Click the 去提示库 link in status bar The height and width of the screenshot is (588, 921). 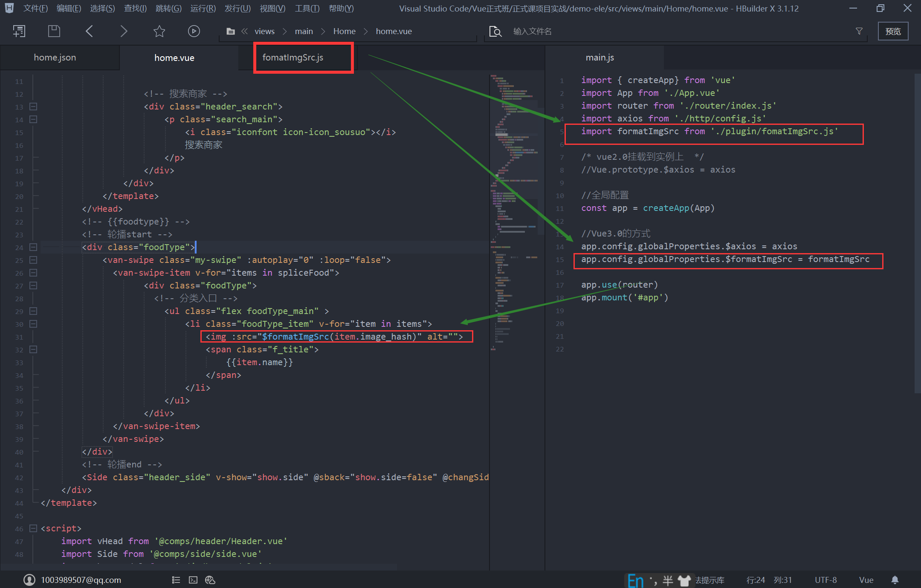pos(710,580)
